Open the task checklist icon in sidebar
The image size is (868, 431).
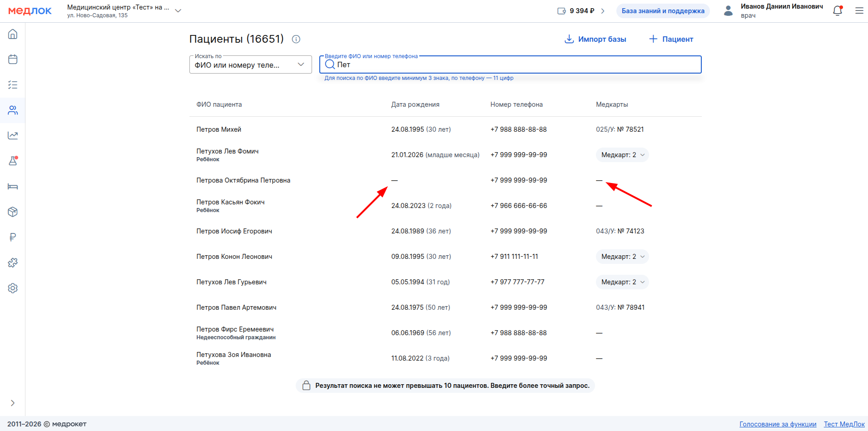(x=13, y=85)
